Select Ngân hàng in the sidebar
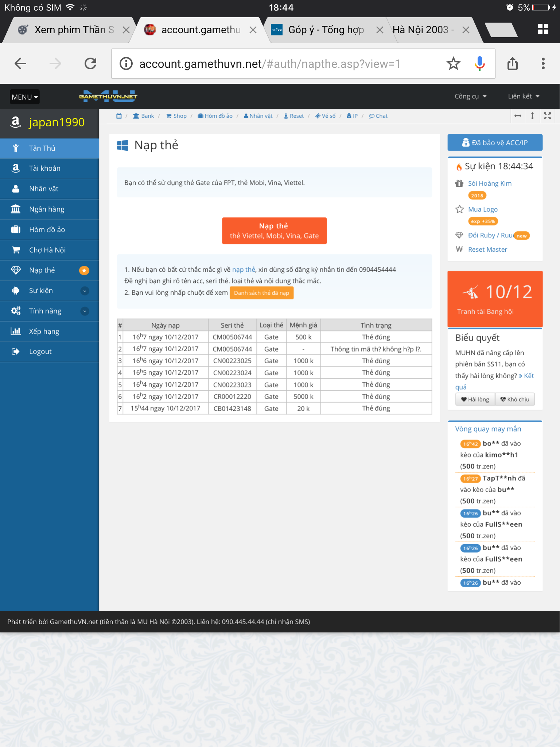This screenshot has height=747, width=560. click(47, 209)
